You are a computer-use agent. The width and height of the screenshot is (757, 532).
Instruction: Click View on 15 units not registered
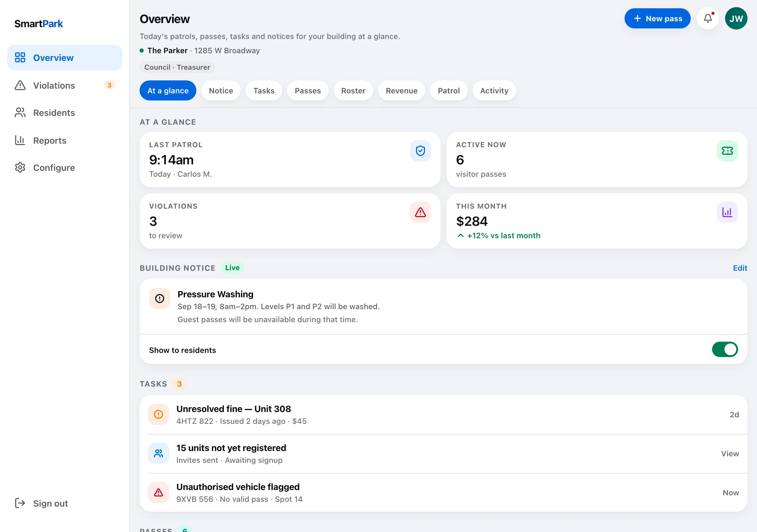[730, 454]
